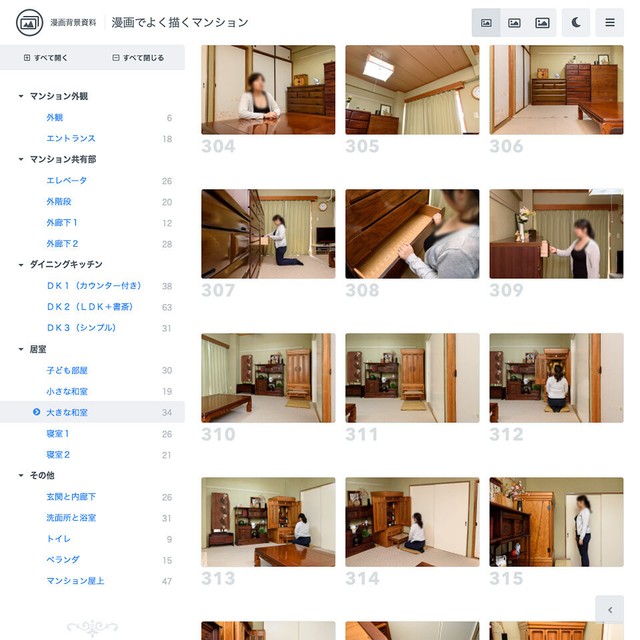The image size is (640, 640).
Task: Click すべて閉じる collapse all button
Action: [x=138, y=58]
